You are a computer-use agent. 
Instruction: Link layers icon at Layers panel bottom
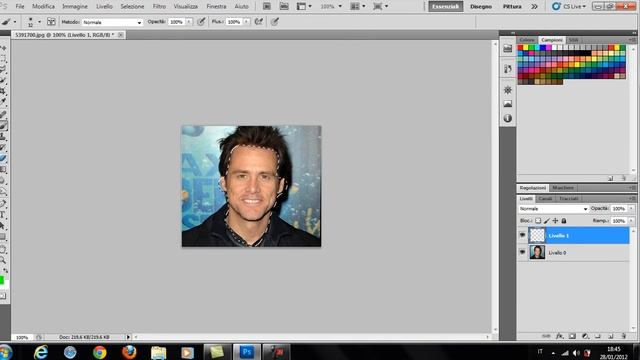coord(546,336)
